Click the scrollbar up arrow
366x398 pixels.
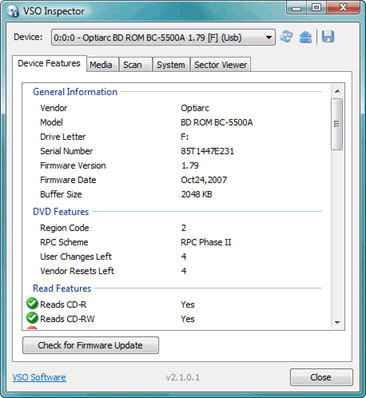337,91
